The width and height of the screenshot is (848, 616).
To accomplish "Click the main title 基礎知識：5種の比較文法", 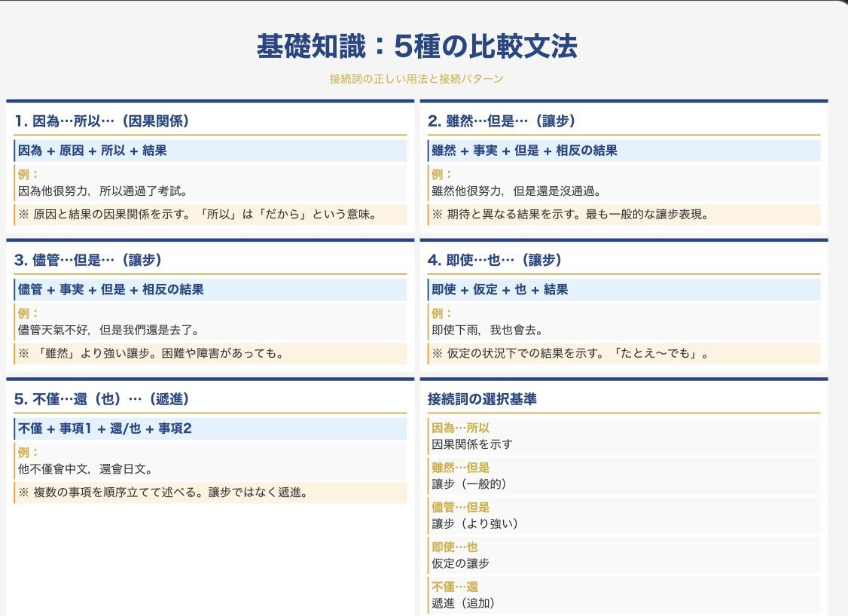I will (416, 47).
